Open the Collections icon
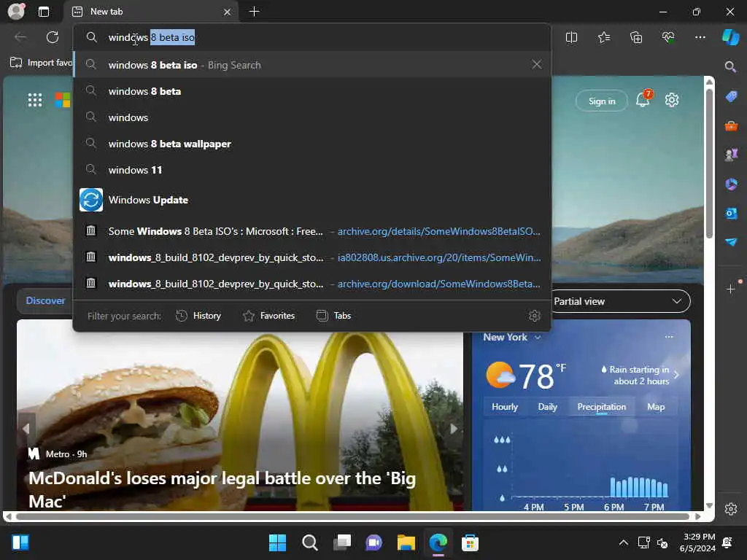This screenshot has height=560, width=747. [636, 37]
